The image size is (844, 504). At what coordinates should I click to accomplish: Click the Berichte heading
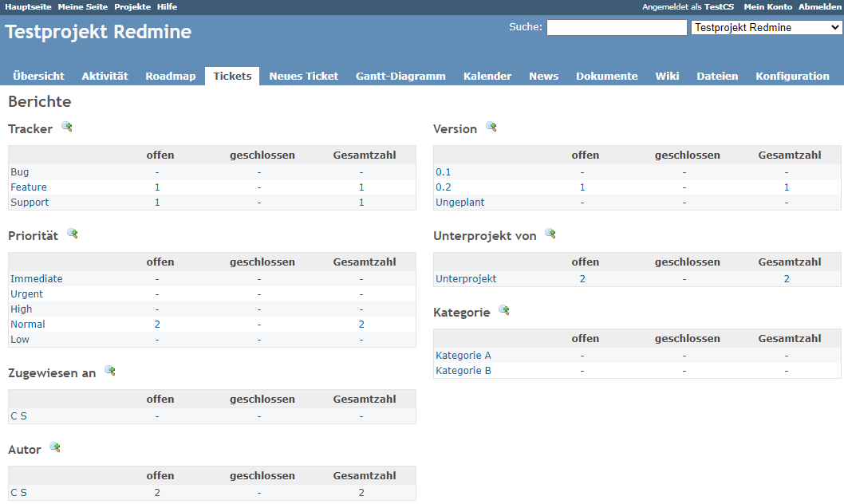pyautogui.click(x=39, y=101)
